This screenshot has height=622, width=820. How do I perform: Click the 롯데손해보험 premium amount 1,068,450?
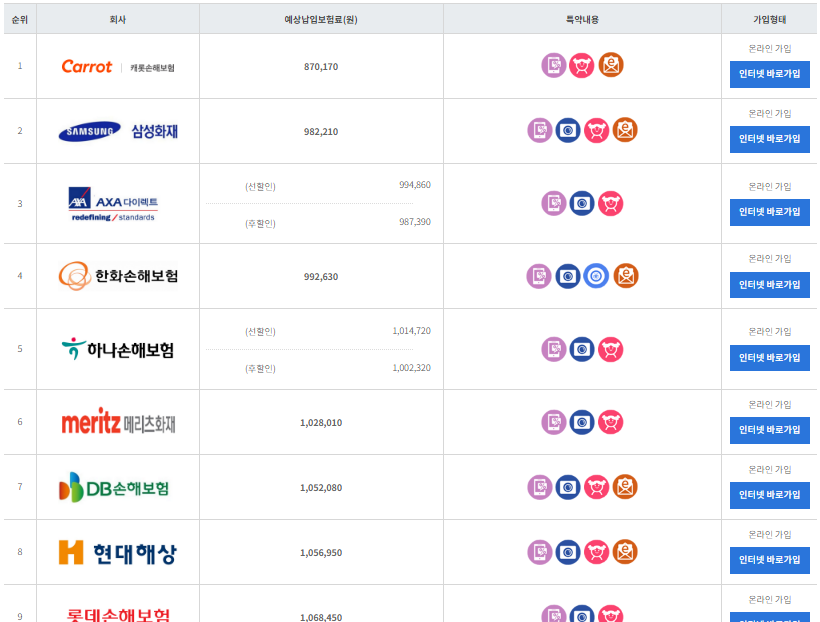[x=321, y=617]
